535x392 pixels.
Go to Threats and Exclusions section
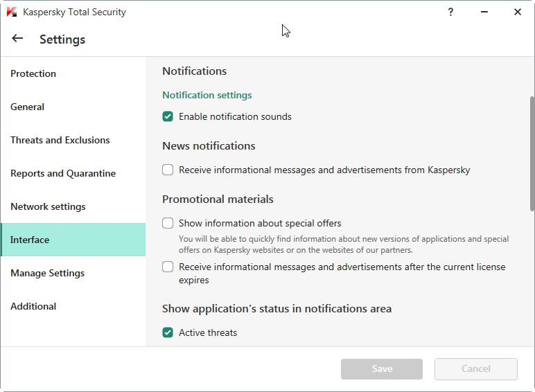pyautogui.click(x=73, y=140)
